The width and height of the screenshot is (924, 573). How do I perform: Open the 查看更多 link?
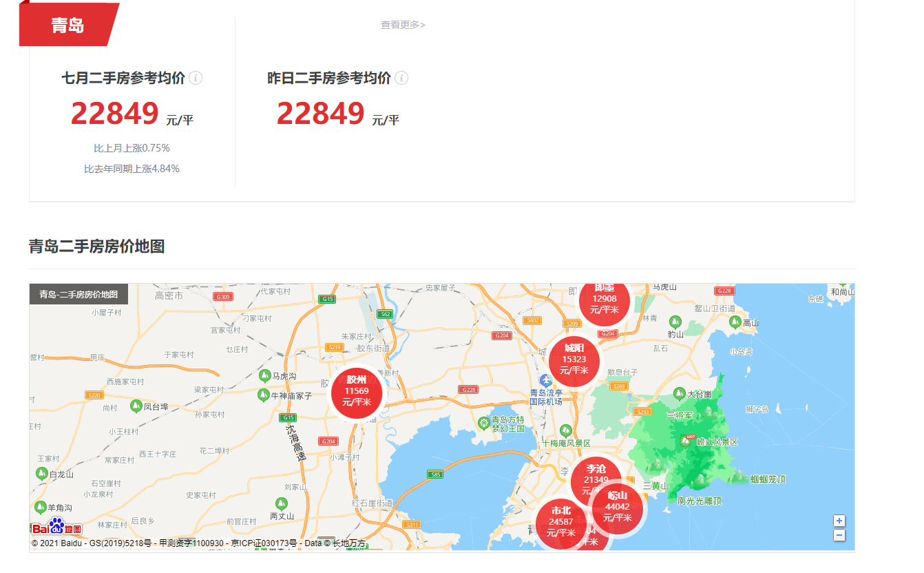click(403, 25)
